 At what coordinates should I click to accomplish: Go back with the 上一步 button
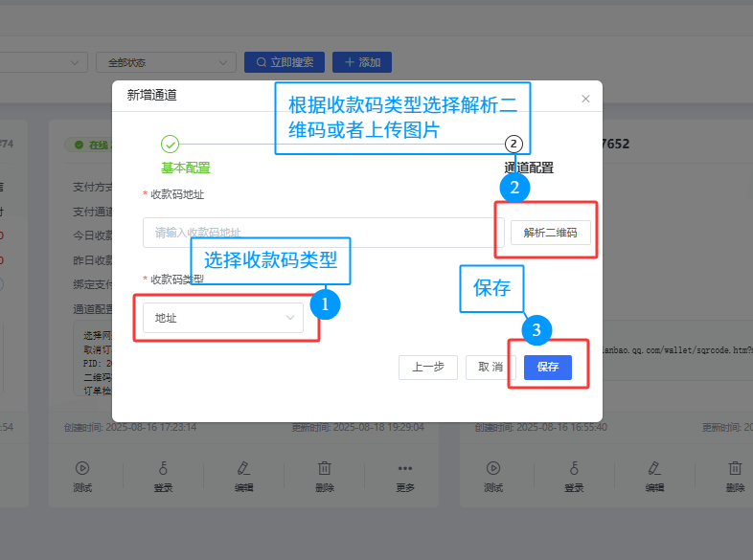click(428, 367)
